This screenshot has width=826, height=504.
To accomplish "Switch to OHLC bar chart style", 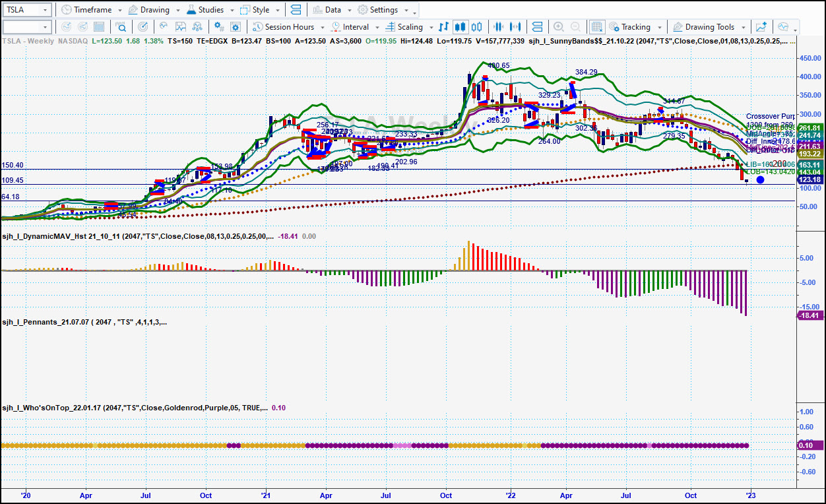I will point(444,27).
